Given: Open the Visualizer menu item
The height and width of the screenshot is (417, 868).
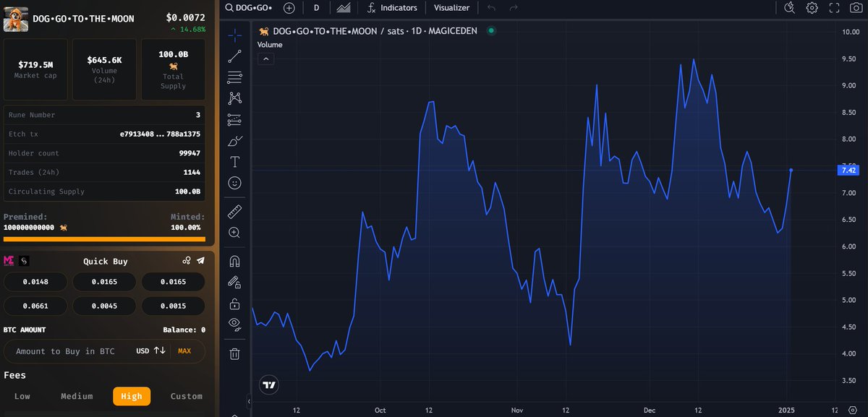Looking at the screenshot, I should [x=451, y=8].
